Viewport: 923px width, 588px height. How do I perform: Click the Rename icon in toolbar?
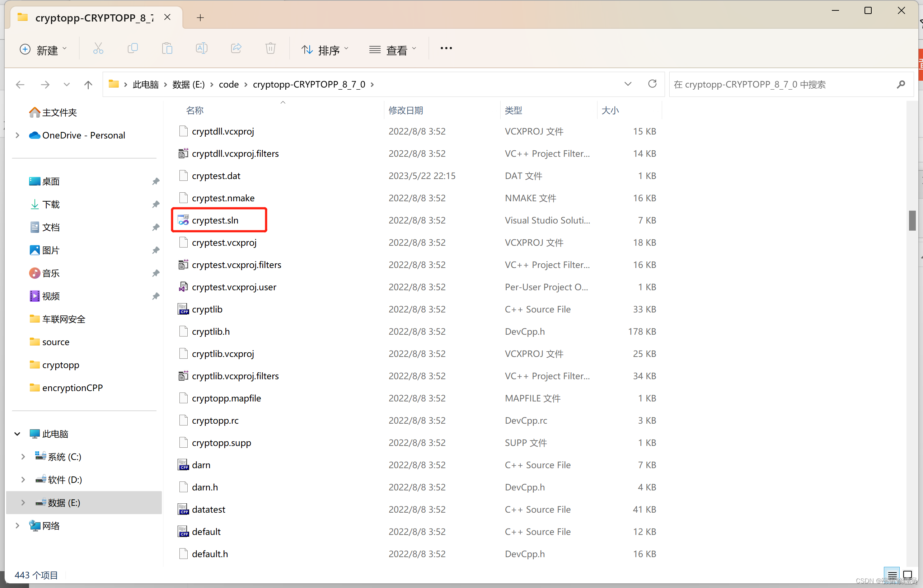[202, 49]
